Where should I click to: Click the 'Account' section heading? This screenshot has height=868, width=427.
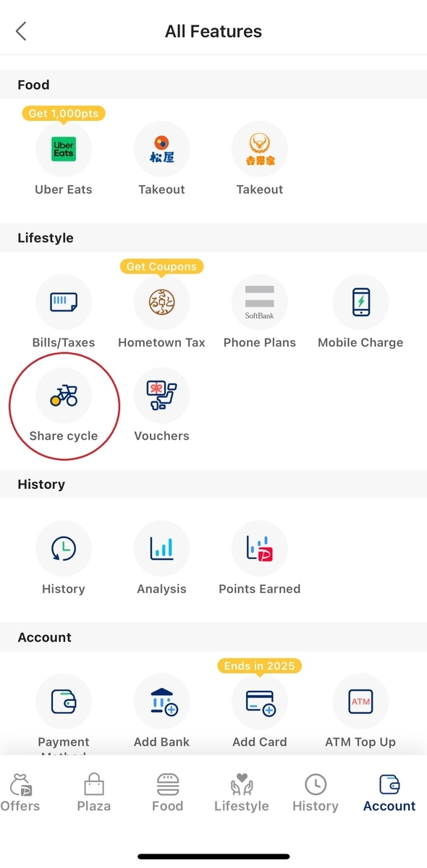[x=45, y=637]
